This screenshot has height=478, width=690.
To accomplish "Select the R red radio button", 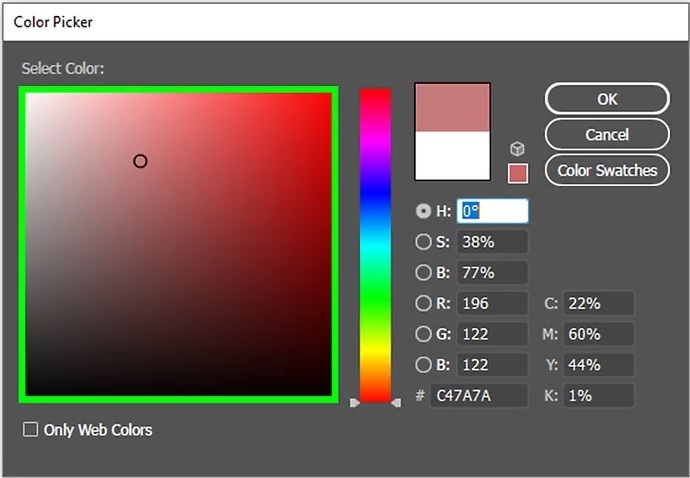I will click(423, 304).
